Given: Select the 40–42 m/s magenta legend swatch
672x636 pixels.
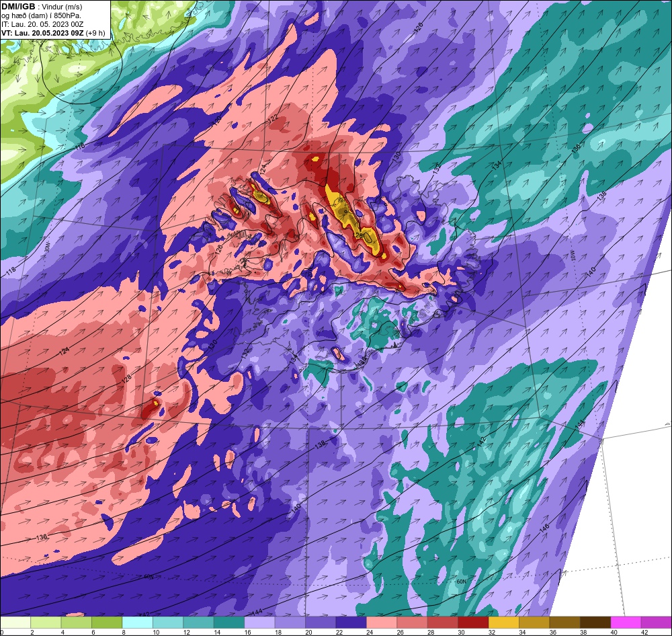Looking at the screenshot, I should pyautogui.click(x=626, y=623).
